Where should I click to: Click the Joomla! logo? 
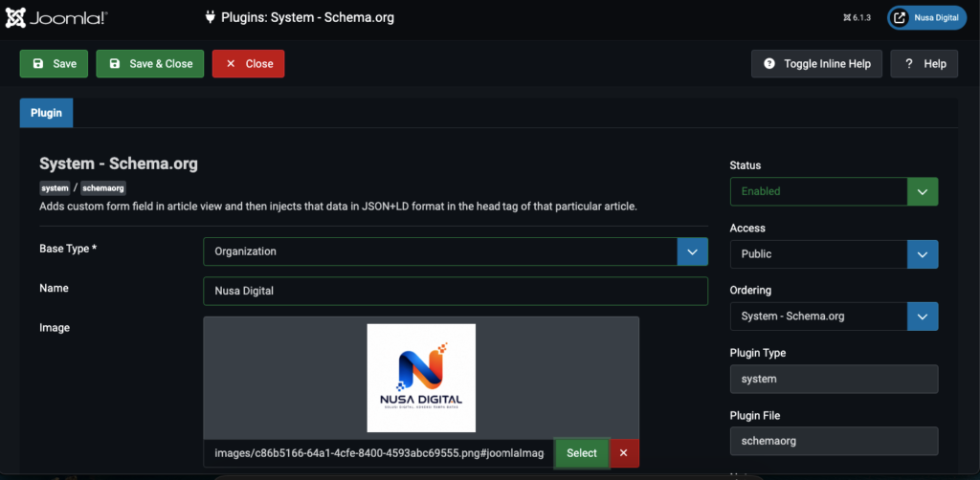click(x=56, y=18)
